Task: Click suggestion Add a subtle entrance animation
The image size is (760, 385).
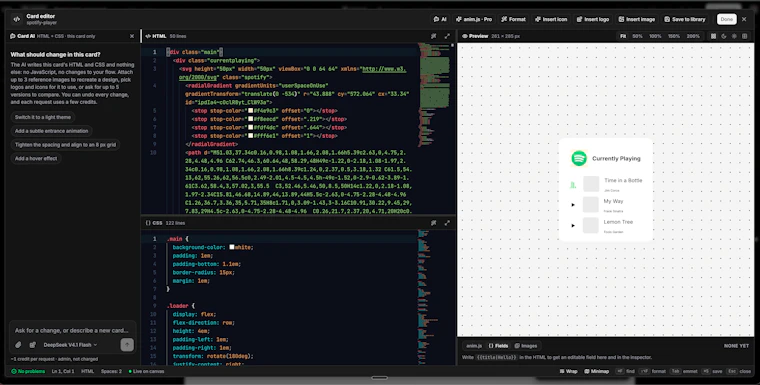Action: coord(51,131)
